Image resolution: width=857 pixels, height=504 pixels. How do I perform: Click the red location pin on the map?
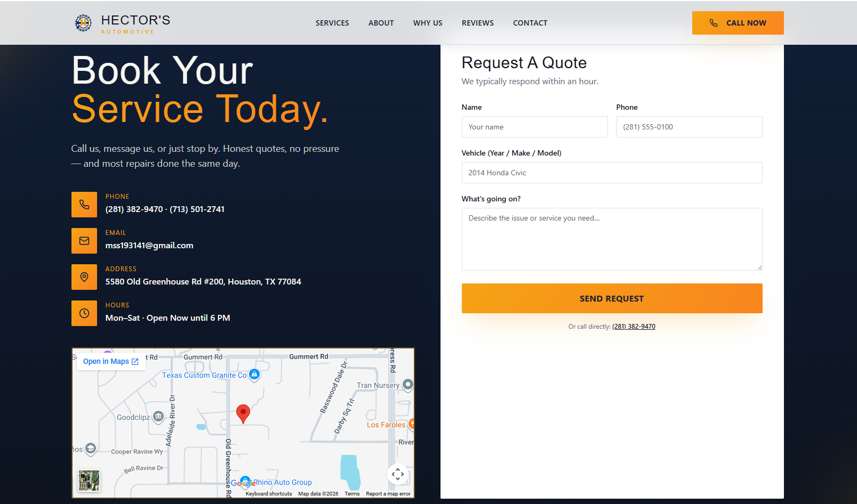[243, 413]
